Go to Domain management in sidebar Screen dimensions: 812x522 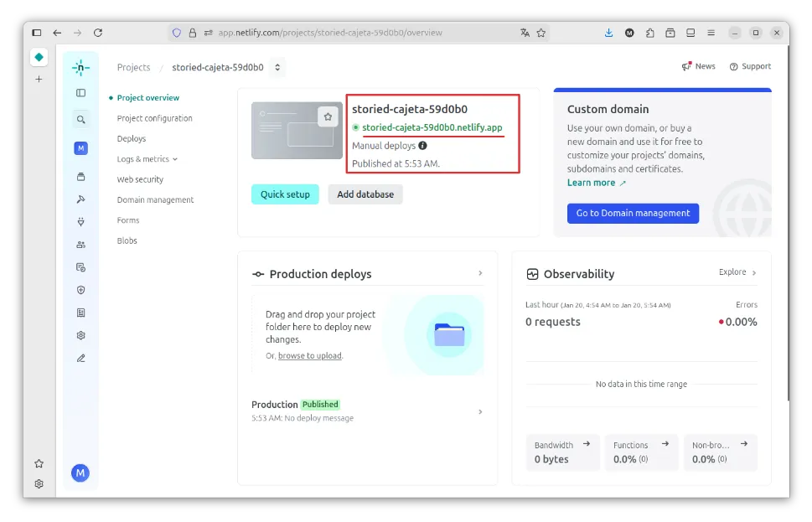click(x=155, y=200)
